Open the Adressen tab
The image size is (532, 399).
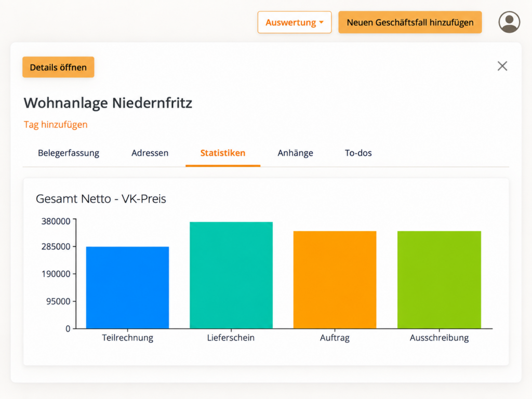pyautogui.click(x=150, y=153)
